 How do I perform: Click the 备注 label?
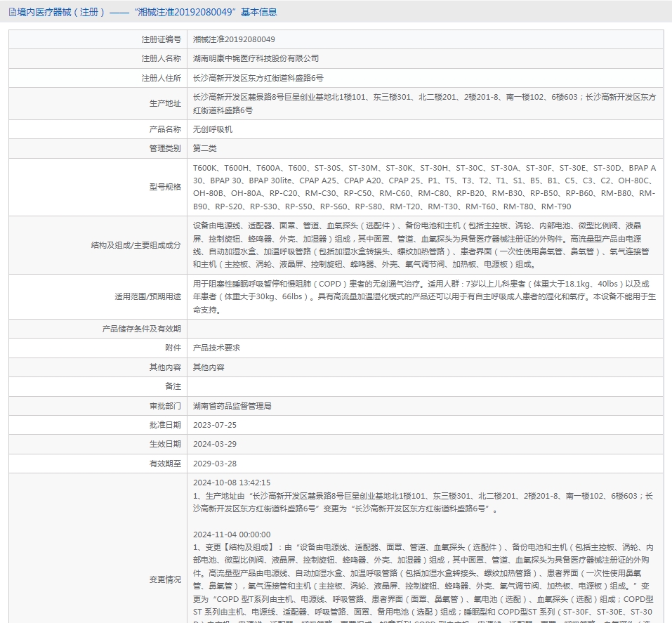[x=173, y=386]
